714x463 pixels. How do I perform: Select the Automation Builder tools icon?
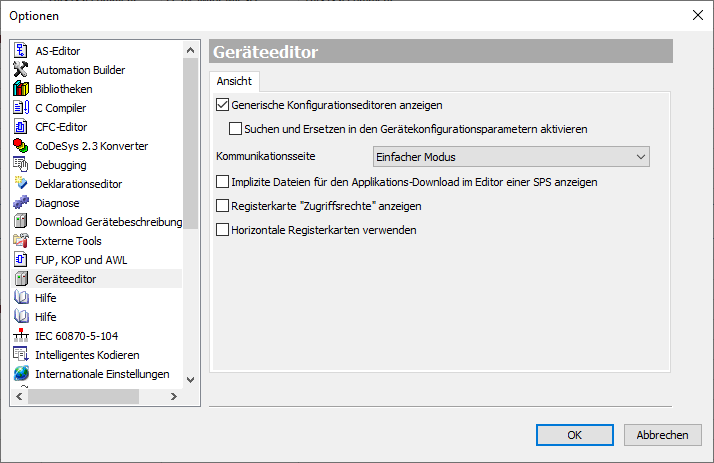21,70
